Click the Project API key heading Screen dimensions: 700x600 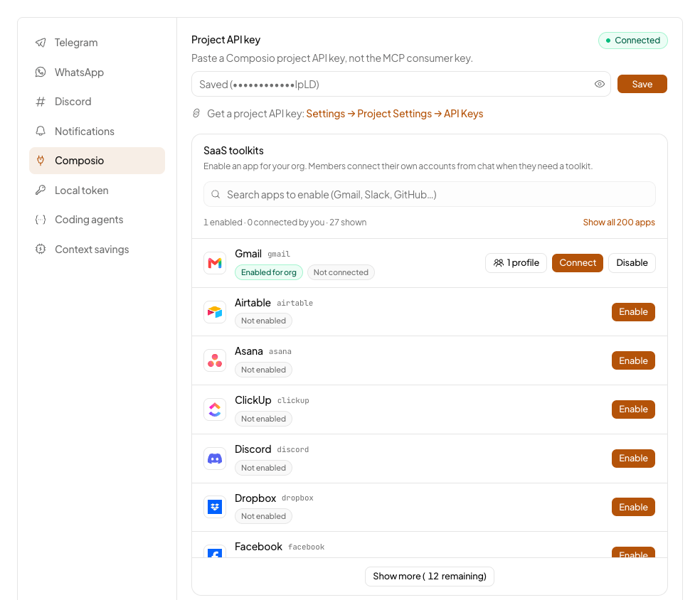click(226, 40)
